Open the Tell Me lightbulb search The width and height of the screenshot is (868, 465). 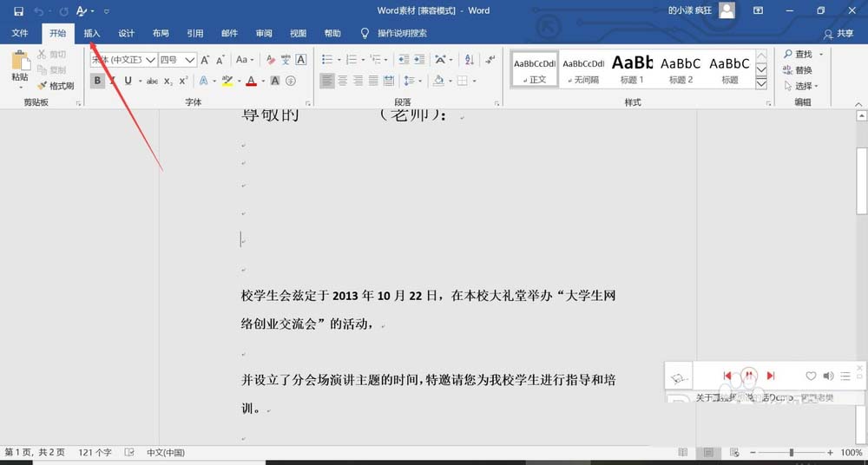(365, 33)
